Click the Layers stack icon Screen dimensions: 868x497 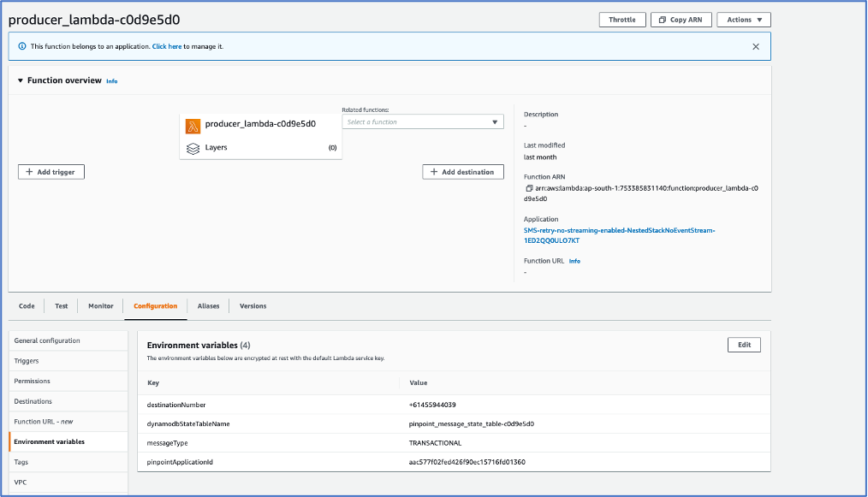pos(193,148)
